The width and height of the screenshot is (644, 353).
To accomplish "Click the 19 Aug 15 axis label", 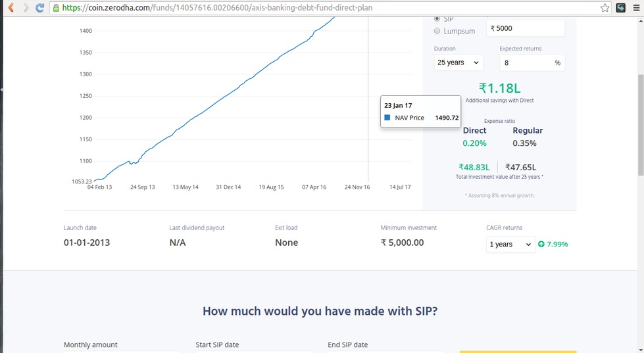I will [x=271, y=187].
